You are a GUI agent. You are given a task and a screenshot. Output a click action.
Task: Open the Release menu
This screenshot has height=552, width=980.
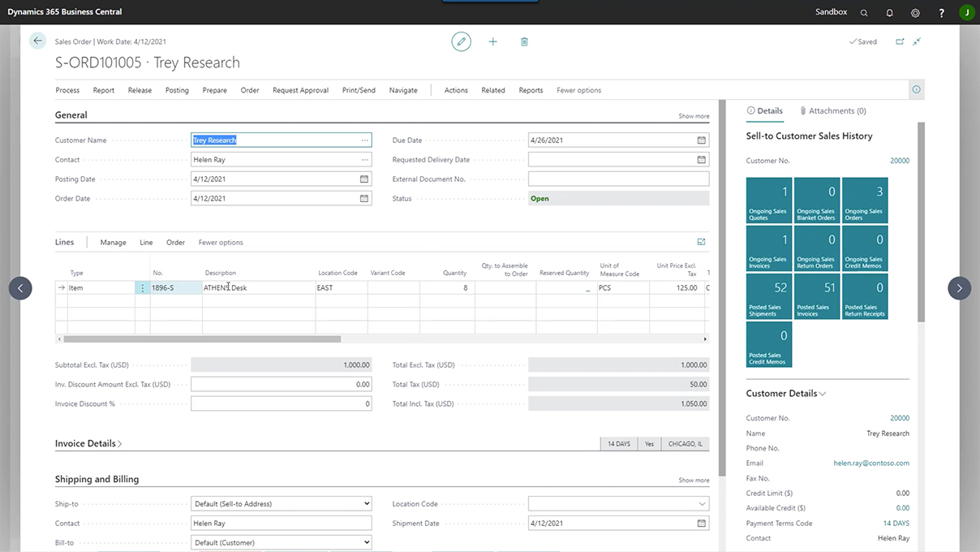click(140, 90)
